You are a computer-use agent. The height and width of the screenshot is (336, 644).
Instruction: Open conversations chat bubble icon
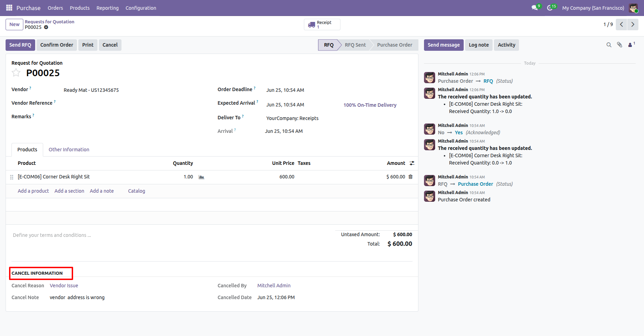coord(535,8)
